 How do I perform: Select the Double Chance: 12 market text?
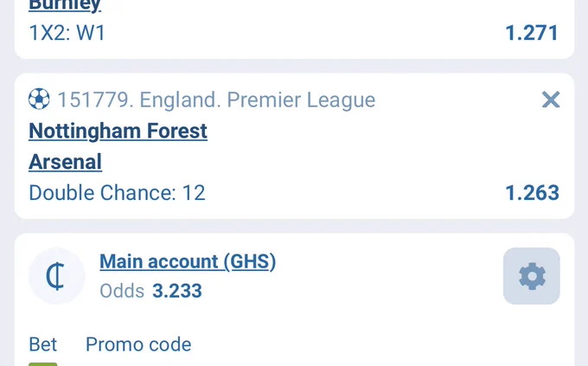click(117, 193)
